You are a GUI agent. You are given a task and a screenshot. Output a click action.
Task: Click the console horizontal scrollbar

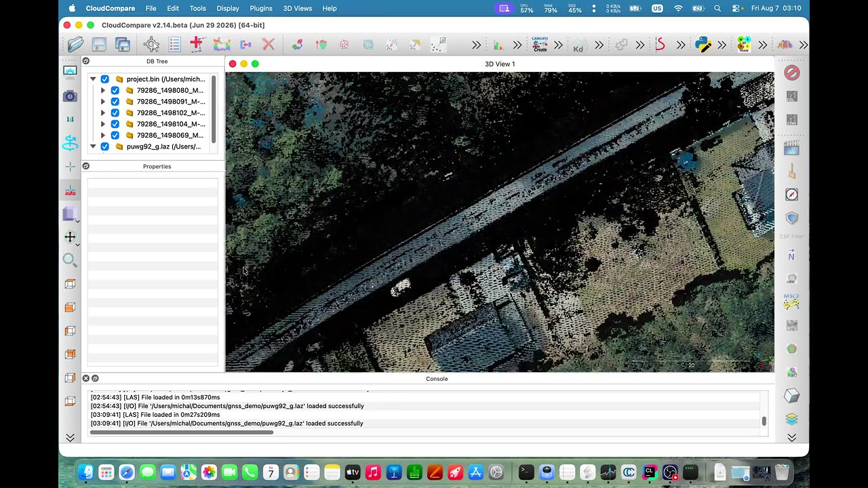click(182, 432)
